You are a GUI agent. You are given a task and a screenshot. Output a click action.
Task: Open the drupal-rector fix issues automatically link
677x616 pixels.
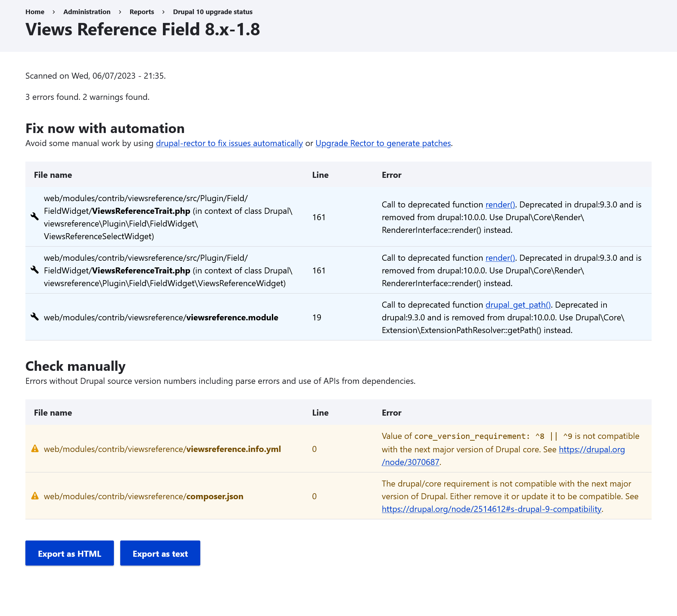[229, 143]
